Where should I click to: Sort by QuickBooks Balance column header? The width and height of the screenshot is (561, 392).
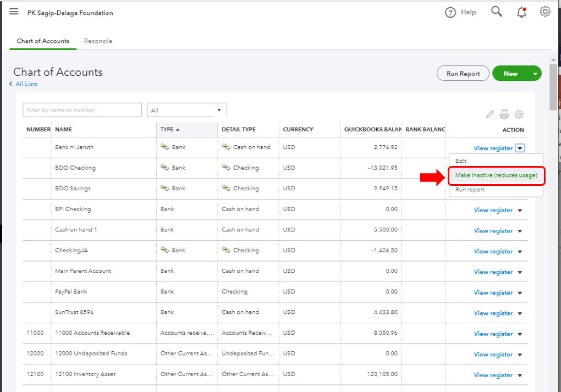[372, 129]
